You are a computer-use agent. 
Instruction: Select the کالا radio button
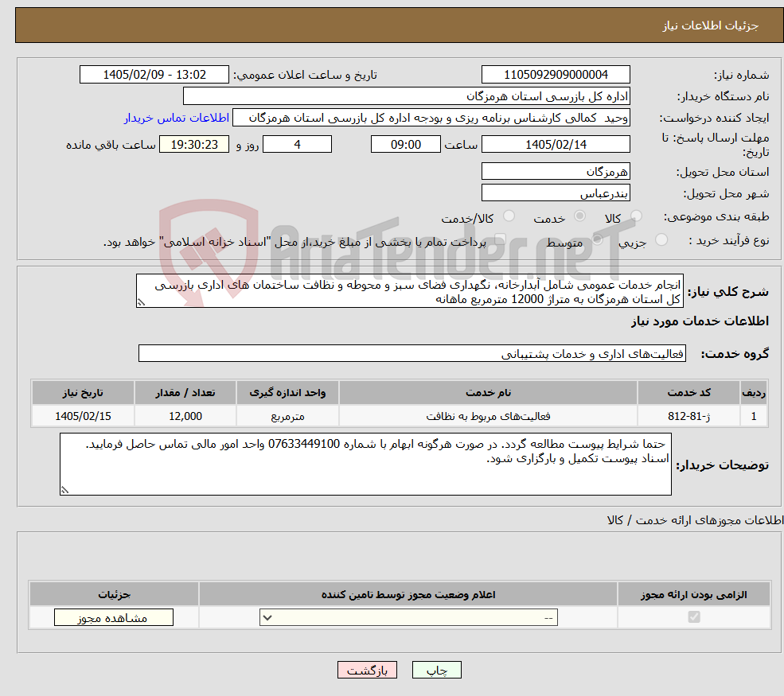[x=636, y=216]
